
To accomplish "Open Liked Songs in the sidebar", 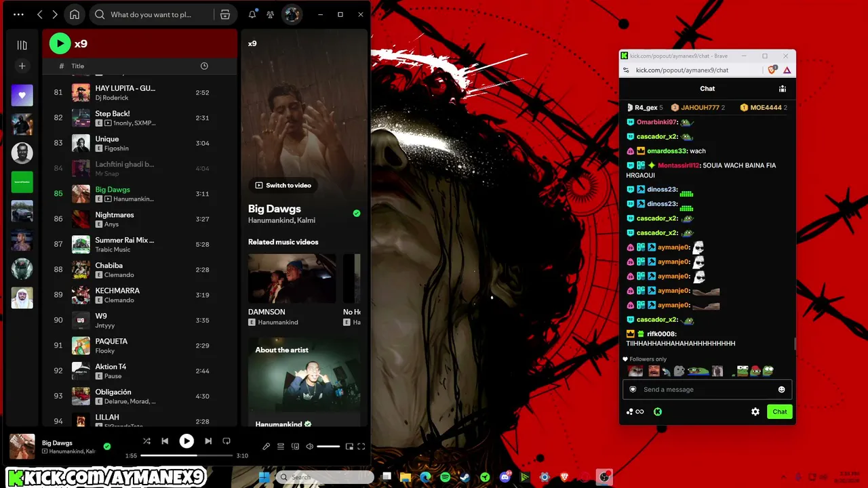I will coord(22,96).
